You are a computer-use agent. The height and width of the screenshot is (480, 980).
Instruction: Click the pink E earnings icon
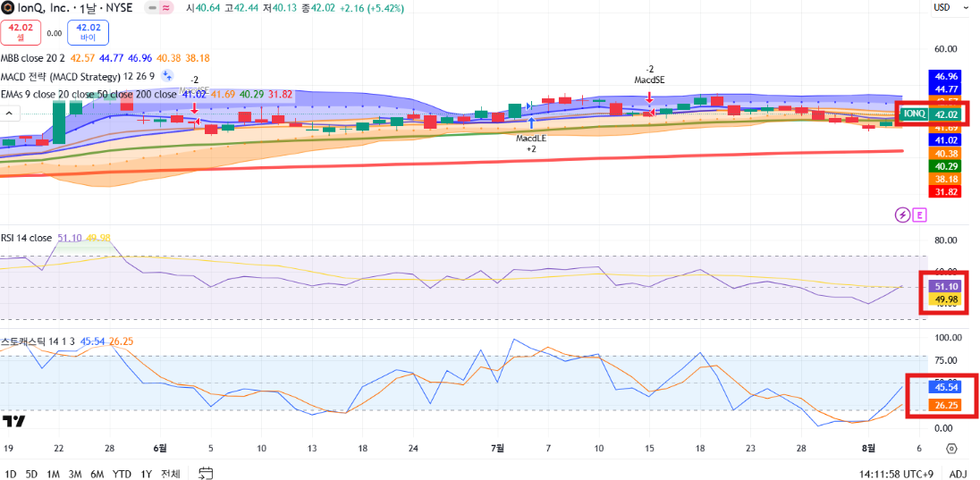pyautogui.click(x=919, y=215)
